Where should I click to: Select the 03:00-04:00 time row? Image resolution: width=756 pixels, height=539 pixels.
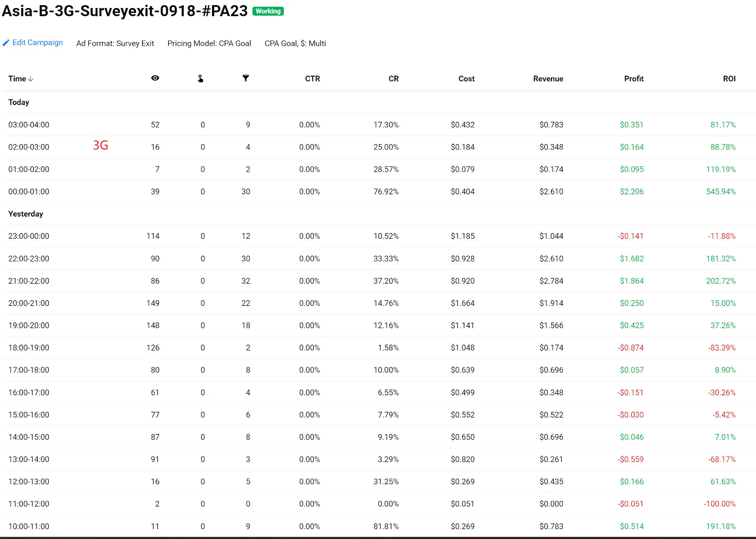click(29, 125)
